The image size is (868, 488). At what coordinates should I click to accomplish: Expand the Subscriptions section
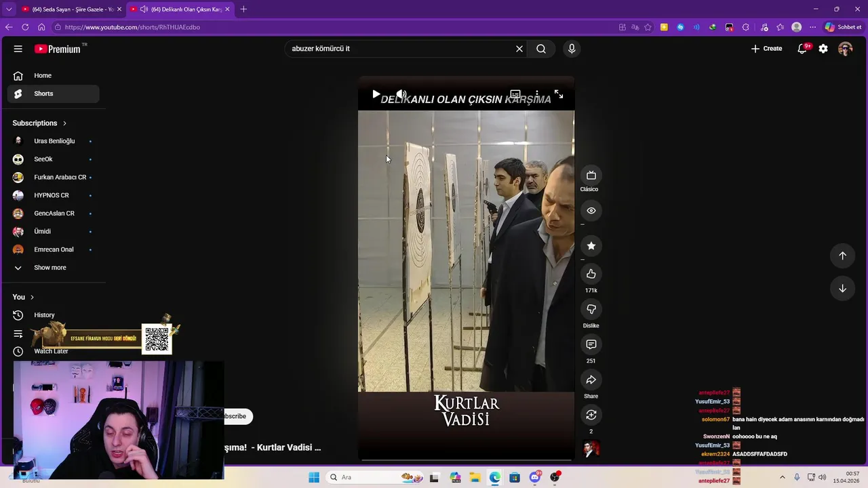pyautogui.click(x=39, y=123)
